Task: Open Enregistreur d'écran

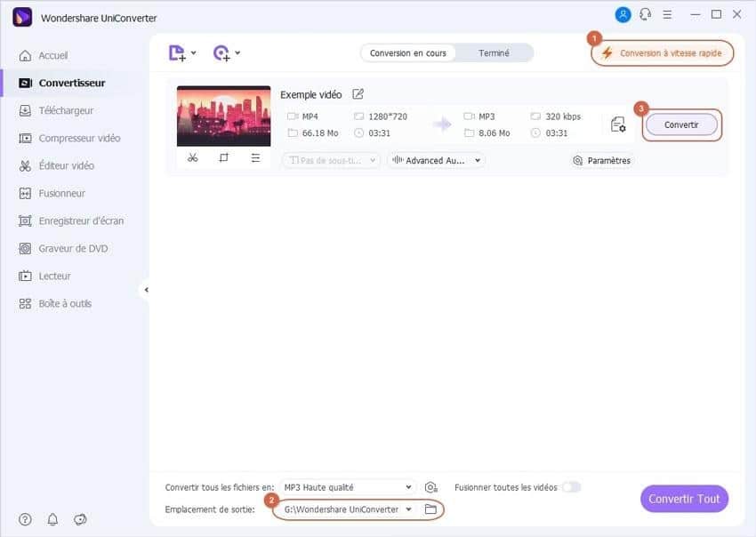Action: 71,220
